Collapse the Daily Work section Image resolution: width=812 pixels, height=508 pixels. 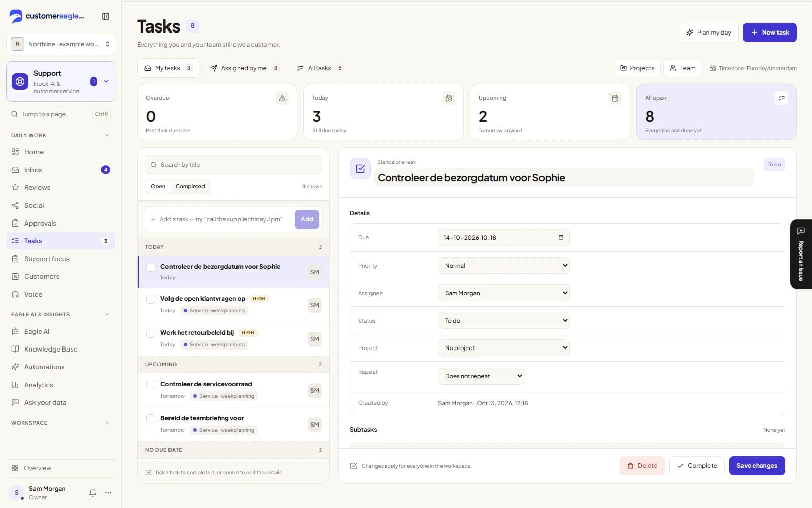60,135
